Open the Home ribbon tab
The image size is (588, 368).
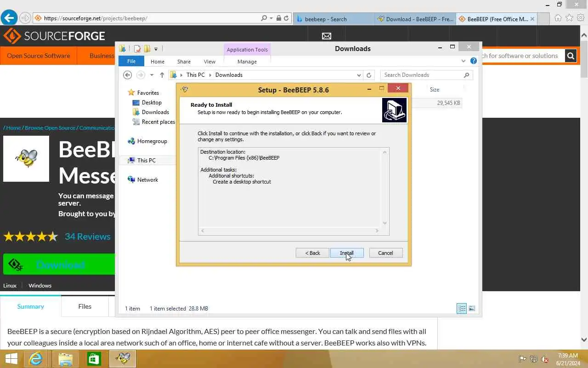pos(158,61)
